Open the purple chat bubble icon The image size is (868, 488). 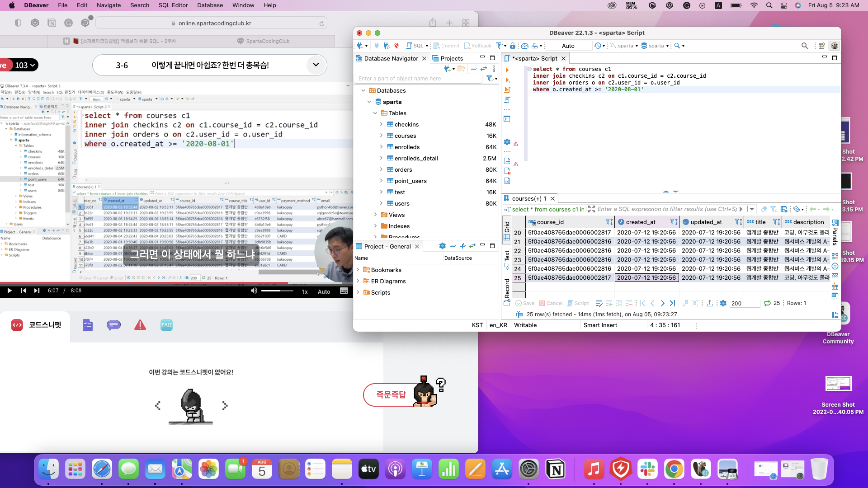(113, 325)
